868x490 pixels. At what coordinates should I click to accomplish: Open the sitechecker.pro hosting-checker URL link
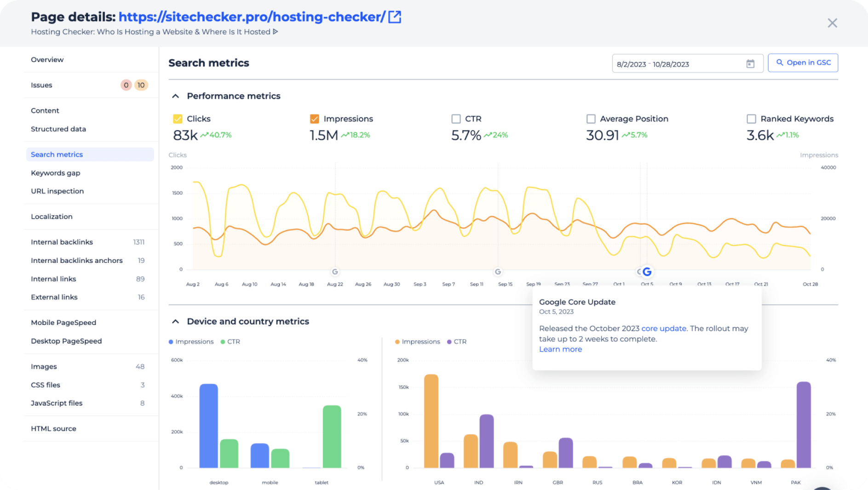point(252,17)
